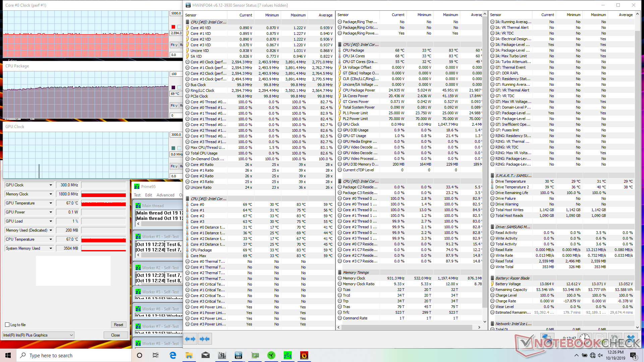Open the Task View taskbar icon

[156, 355]
